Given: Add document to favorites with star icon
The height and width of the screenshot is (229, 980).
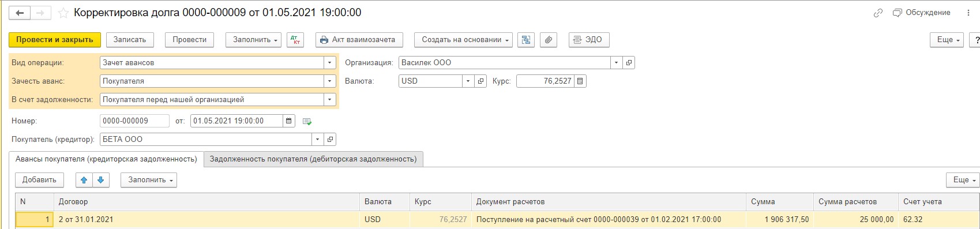Looking at the screenshot, I should tap(63, 13).
